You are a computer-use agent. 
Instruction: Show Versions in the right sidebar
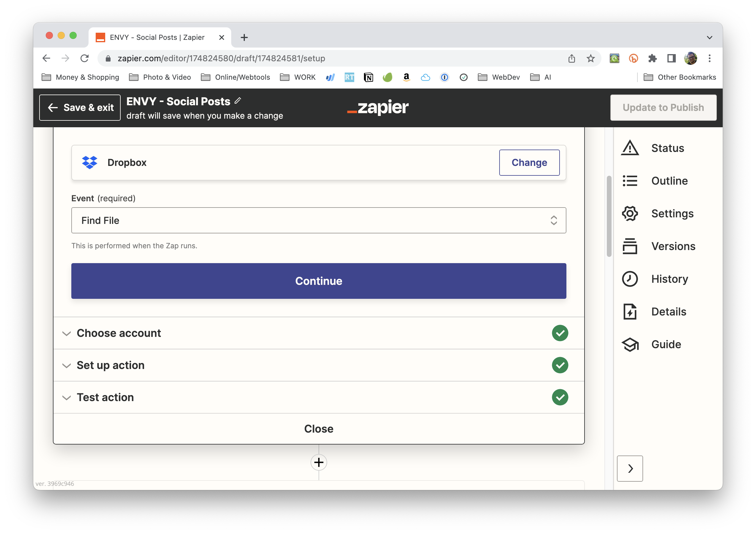coord(659,246)
